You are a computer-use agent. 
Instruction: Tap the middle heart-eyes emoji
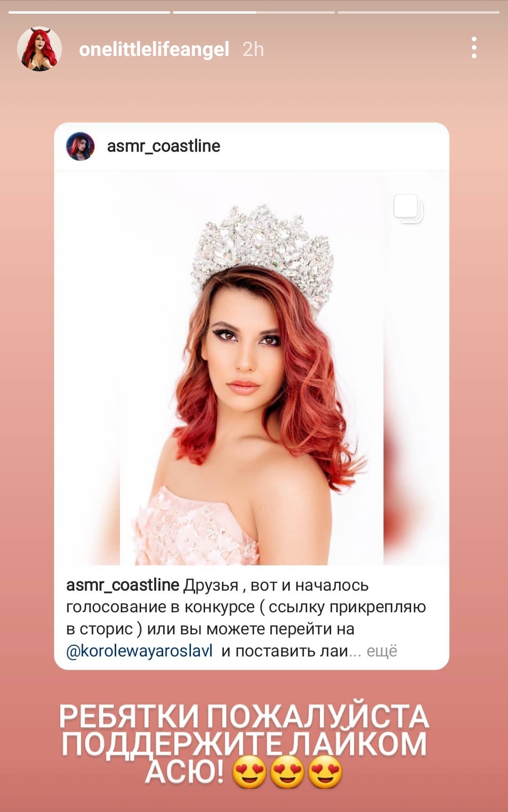pyautogui.click(x=287, y=772)
